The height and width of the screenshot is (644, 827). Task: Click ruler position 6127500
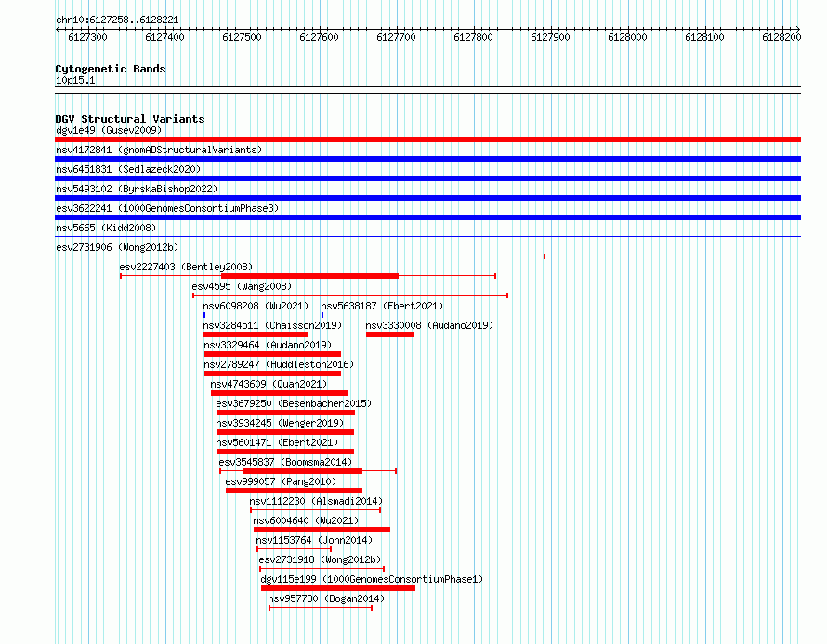242,37
